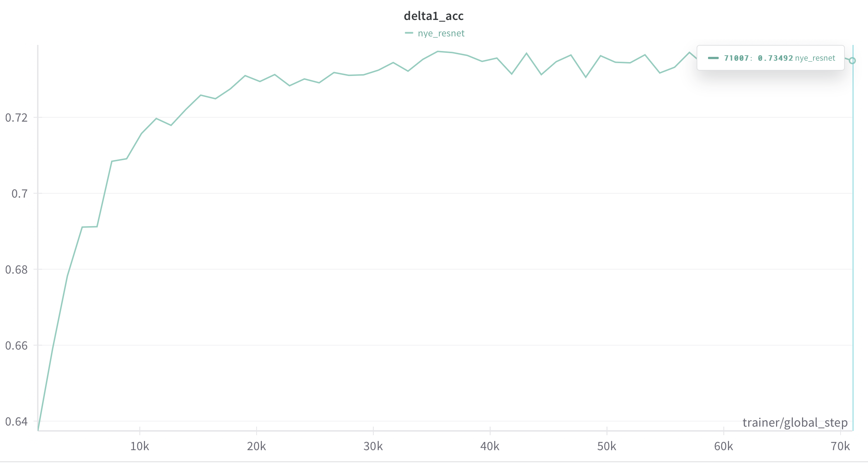Click nye_resnet run name inside tooltip
868x463 pixels.
point(815,58)
